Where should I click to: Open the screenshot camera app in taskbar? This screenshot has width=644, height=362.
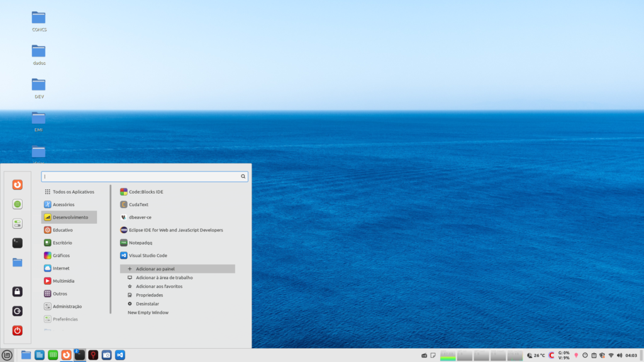click(x=106, y=355)
